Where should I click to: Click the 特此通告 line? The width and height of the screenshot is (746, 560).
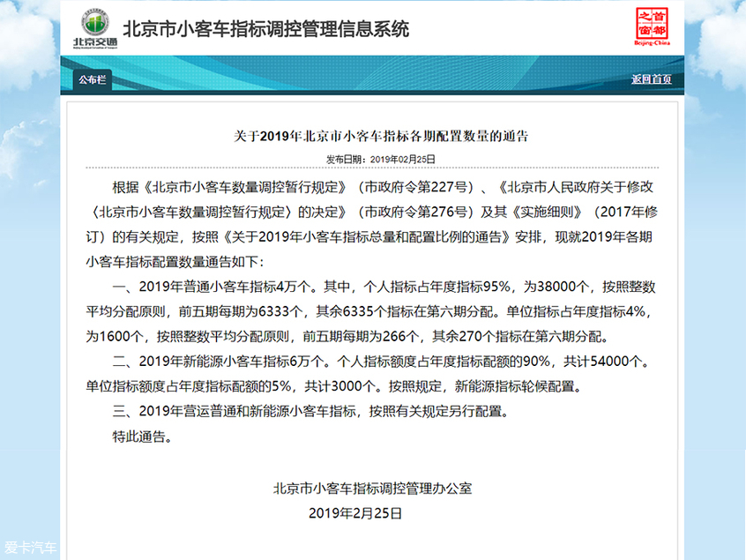pos(142,437)
